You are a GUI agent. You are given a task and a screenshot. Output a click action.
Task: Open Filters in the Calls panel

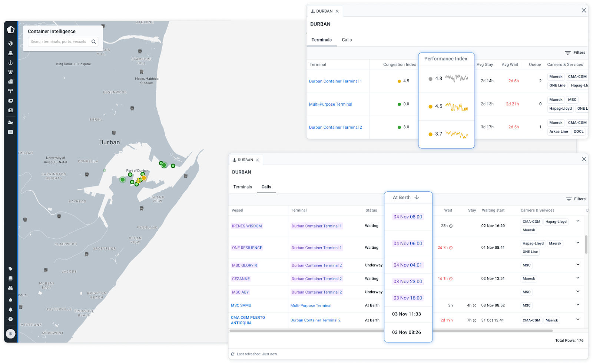(x=576, y=199)
